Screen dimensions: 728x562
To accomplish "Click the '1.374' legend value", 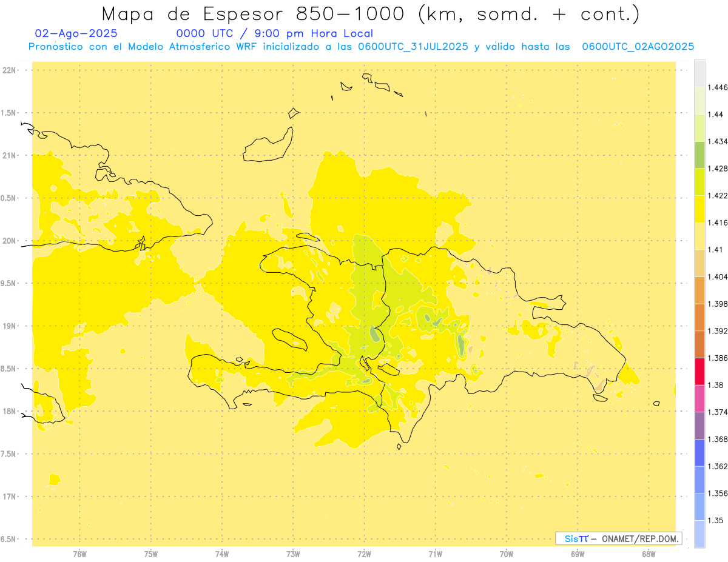I will (719, 412).
